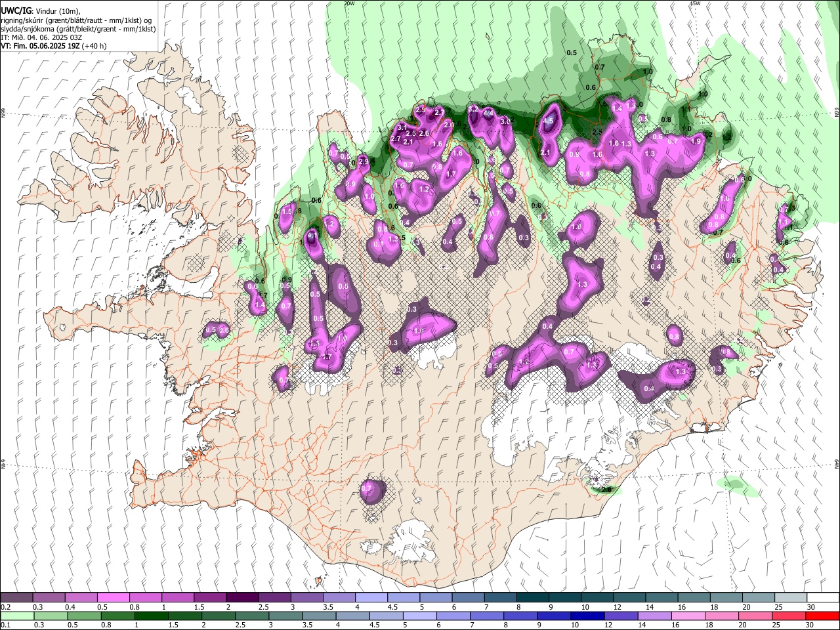The width and height of the screenshot is (840, 630).
Task: Select the 'Vindur (10m),' header text
Action: (58, 10)
